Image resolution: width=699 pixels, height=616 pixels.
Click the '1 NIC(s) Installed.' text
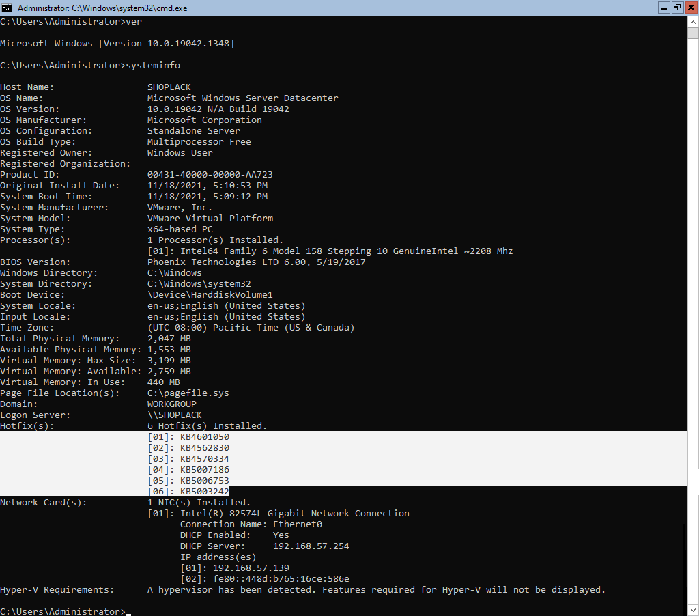[199, 503]
